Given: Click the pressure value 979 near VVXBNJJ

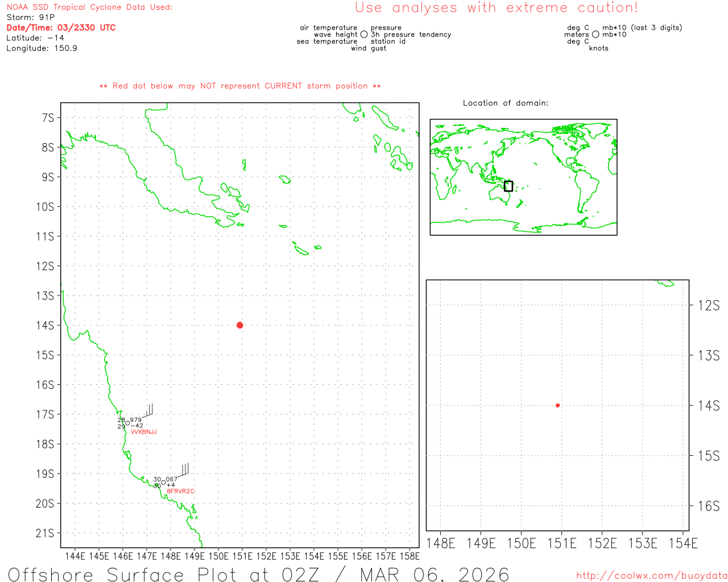Looking at the screenshot, I should (x=136, y=420).
